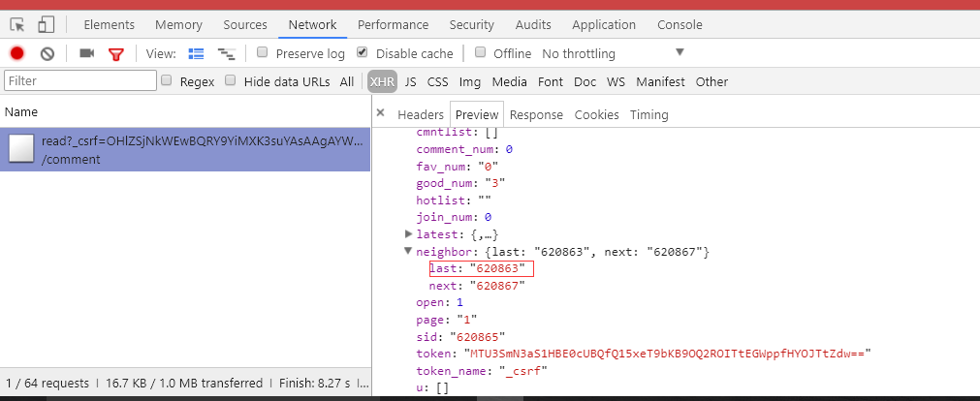Switch to the Console panel tab
This screenshot has width=980, height=401.
(x=680, y=25)
